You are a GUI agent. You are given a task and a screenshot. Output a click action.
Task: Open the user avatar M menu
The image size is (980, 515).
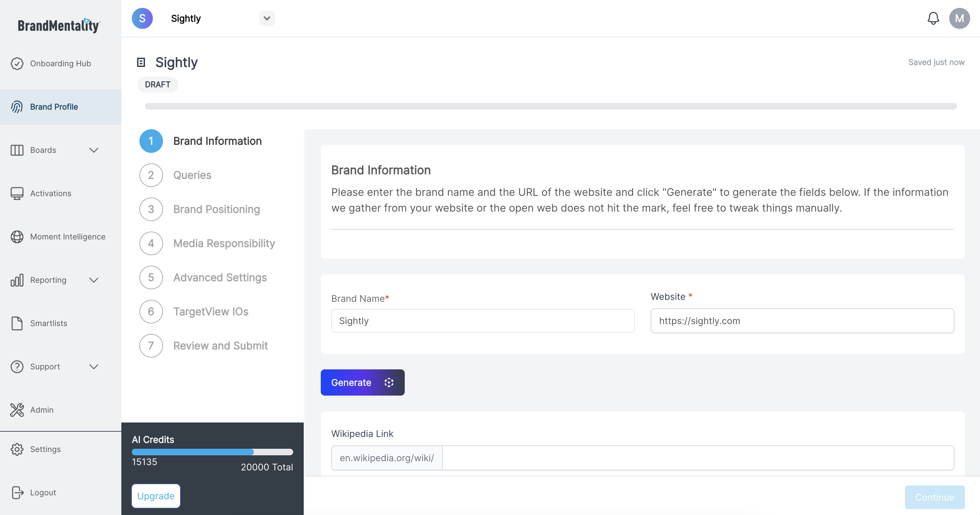point(959,18)
